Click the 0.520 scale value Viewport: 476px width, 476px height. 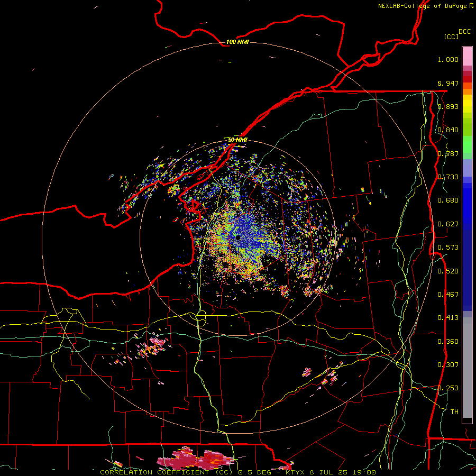[448, 271]
